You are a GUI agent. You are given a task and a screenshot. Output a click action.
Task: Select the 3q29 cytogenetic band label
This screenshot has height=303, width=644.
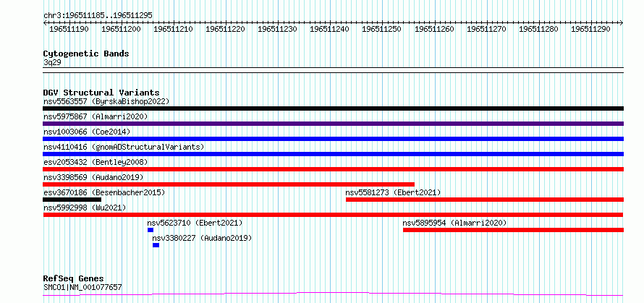[52, 62]
